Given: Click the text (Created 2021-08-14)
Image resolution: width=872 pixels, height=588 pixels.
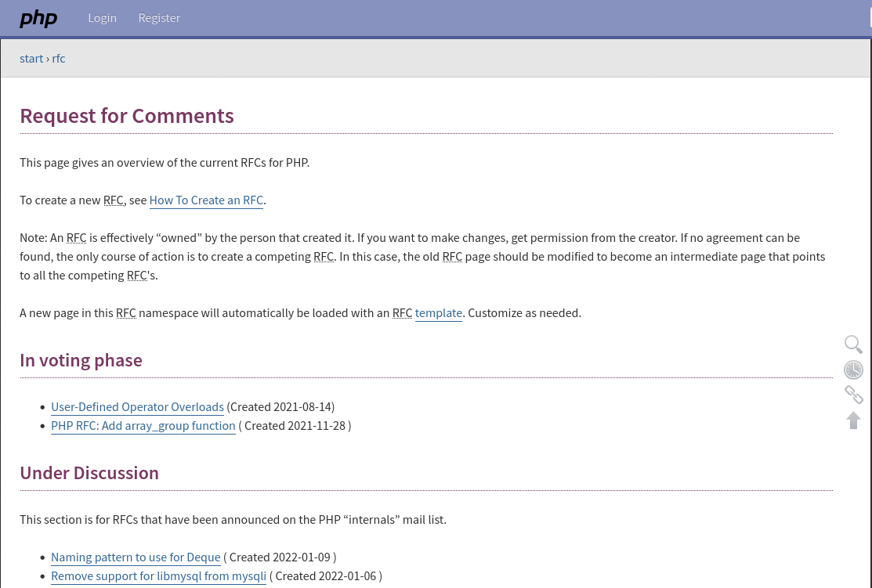Looking at the screenshot, I should [x=280, y=407].
